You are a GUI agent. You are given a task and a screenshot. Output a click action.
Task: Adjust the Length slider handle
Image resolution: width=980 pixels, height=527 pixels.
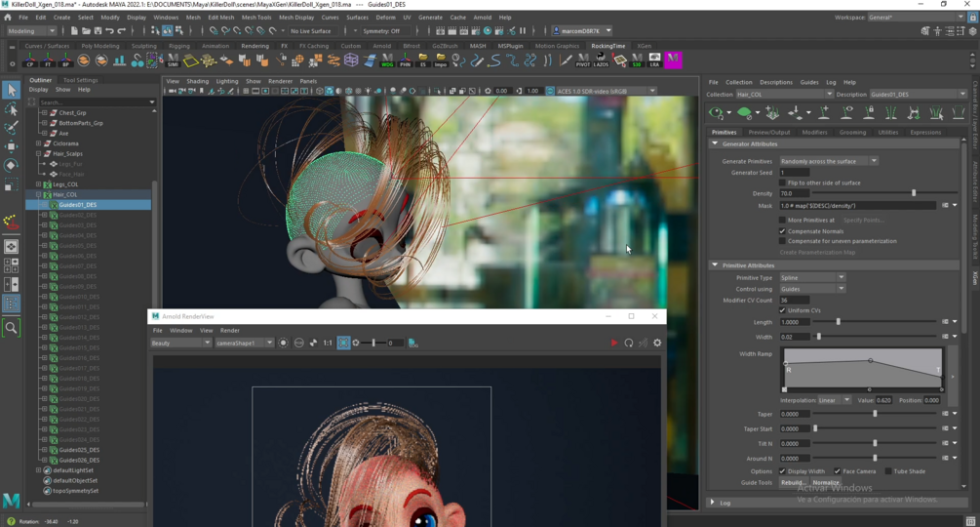839,322
